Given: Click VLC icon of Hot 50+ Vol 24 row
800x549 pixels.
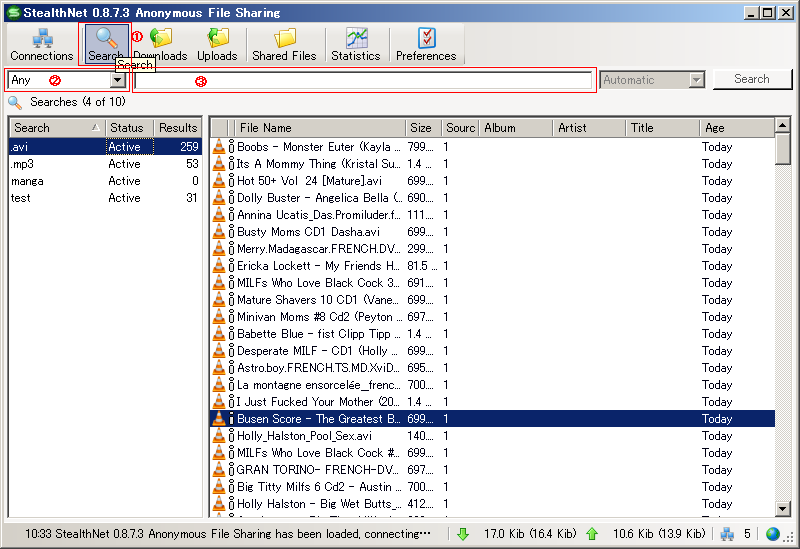Looking at the screenshot, I should tap(219, 181).
